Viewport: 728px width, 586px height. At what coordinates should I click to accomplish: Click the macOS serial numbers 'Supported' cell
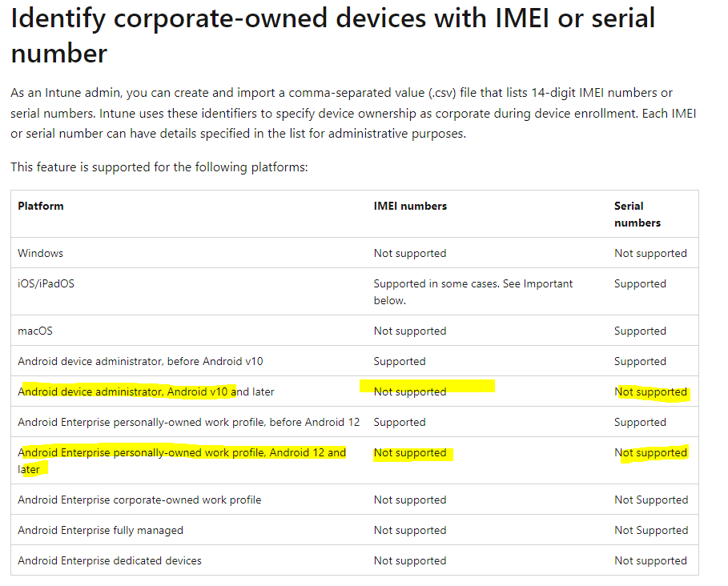(x=640, y=331)
